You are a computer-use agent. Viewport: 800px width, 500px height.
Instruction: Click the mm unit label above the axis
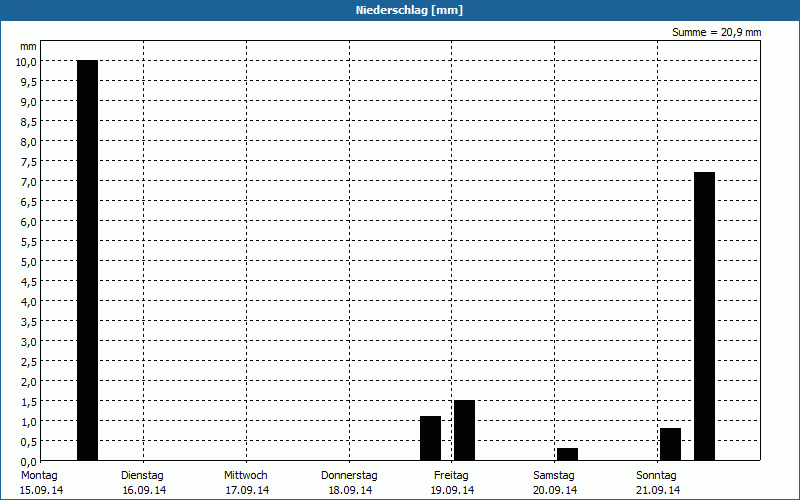(x=28, y=46)
